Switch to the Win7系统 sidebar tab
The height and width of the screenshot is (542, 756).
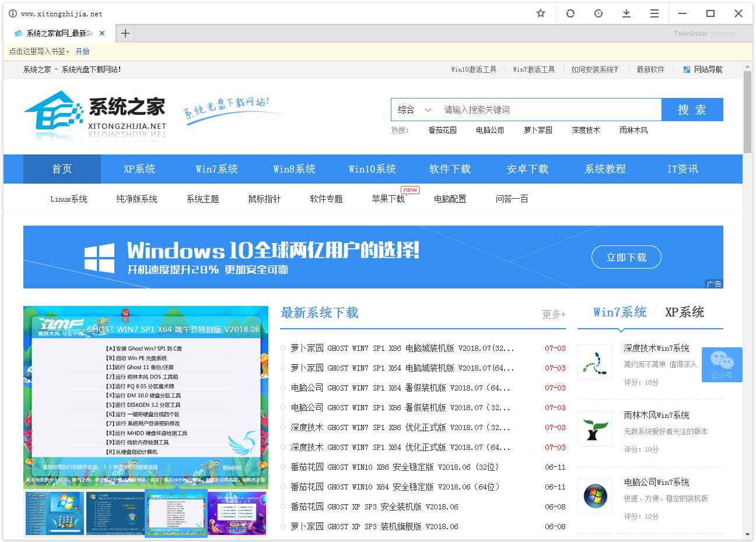(x=619, y=312)
